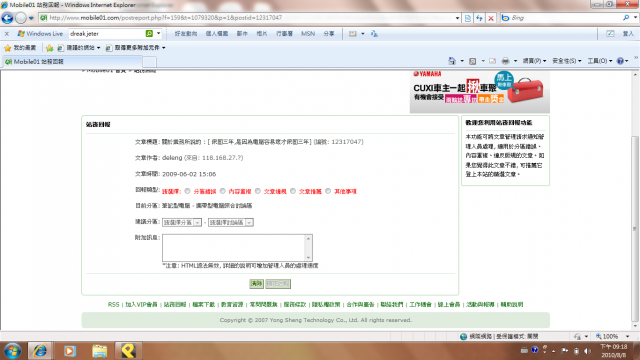Screen dimensions: 640x360
Task: Open the favorites star 我的最愛 button
Action: [x=20, y=48]
